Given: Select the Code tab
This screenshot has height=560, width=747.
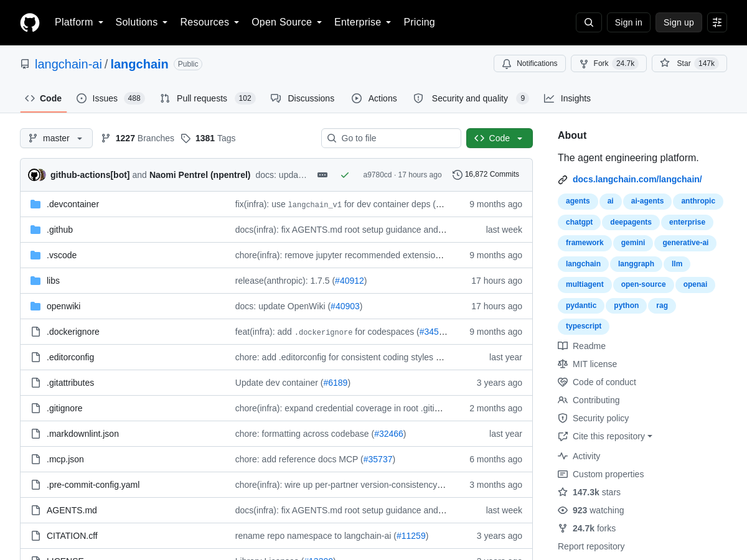Looking at the screenshot, I should [x=44, y=98].
